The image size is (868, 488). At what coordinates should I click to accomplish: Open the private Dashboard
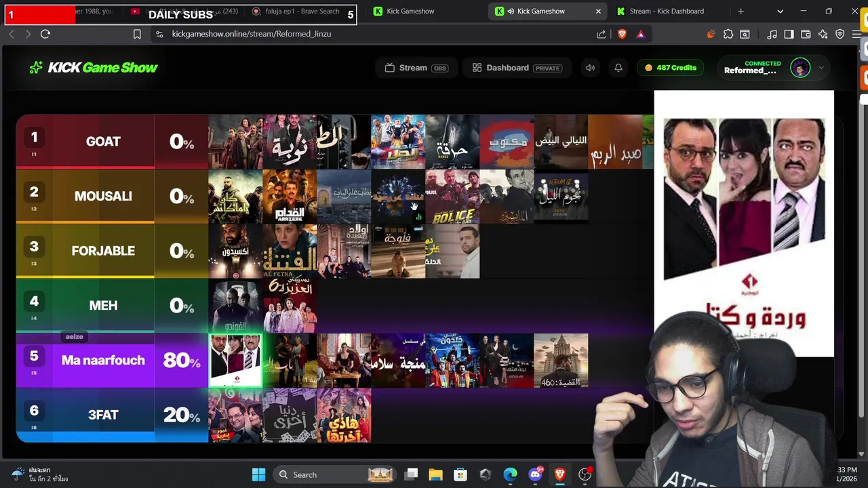pyautogui.click(x=517, y=68)
